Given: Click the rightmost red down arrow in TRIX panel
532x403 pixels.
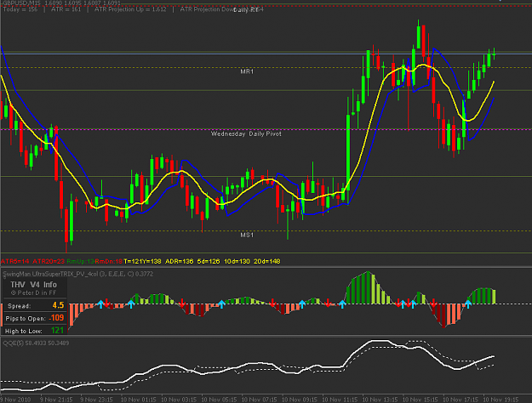Looking at the screenshot, I should (433, 303).
